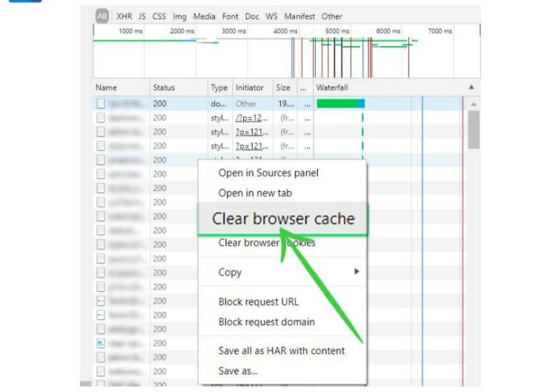The width and height of the screenshot is (542, 392).
Task: Sort by Size column header
Action: [285, 87]
